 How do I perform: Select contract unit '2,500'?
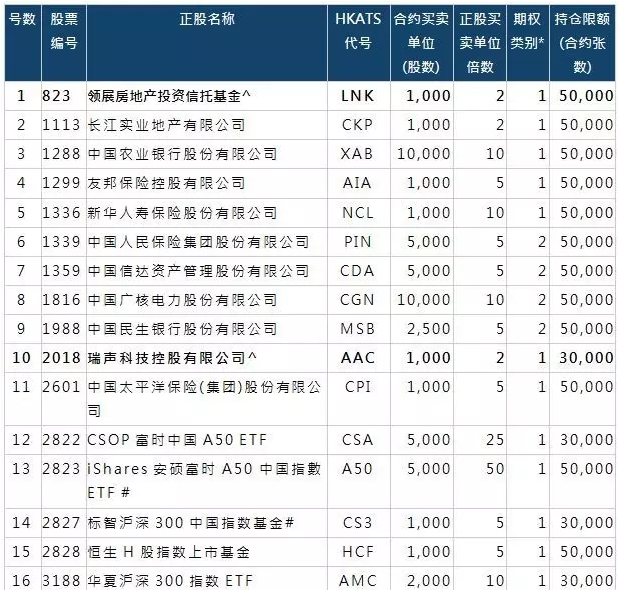click(x=428, y=329)
